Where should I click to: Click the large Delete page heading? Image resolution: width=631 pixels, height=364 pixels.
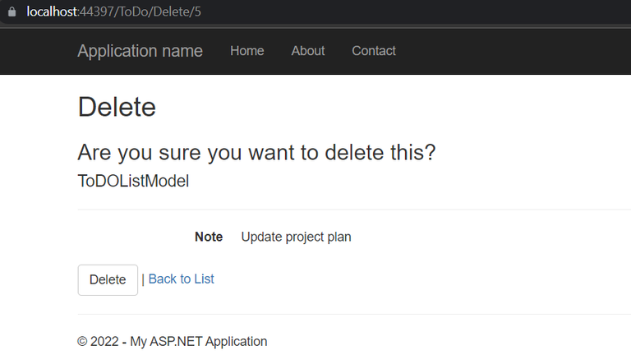pyautogui.click(x=117, y=107)
